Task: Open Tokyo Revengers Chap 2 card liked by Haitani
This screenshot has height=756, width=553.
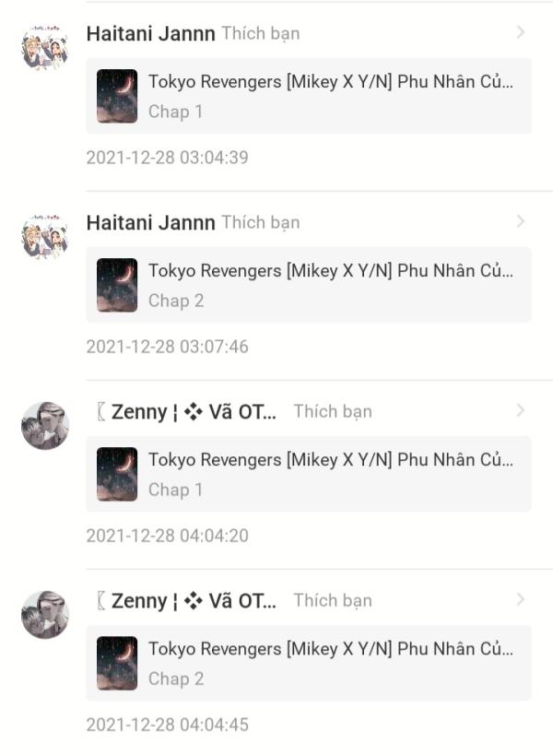Action: [309, 285]
